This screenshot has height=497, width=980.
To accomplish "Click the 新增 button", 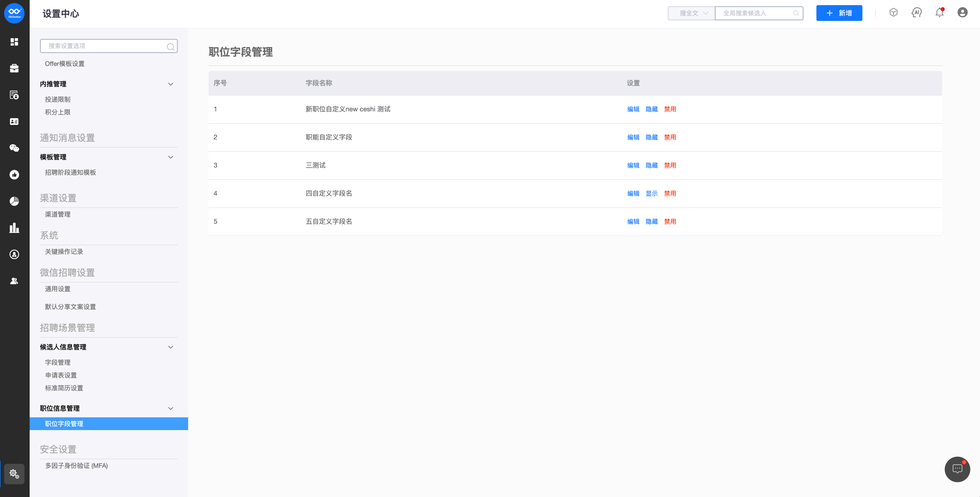I will point(839,13).
